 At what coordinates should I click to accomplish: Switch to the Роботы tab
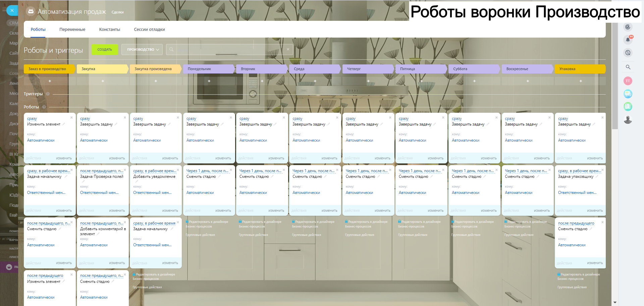tap(38, 30)
